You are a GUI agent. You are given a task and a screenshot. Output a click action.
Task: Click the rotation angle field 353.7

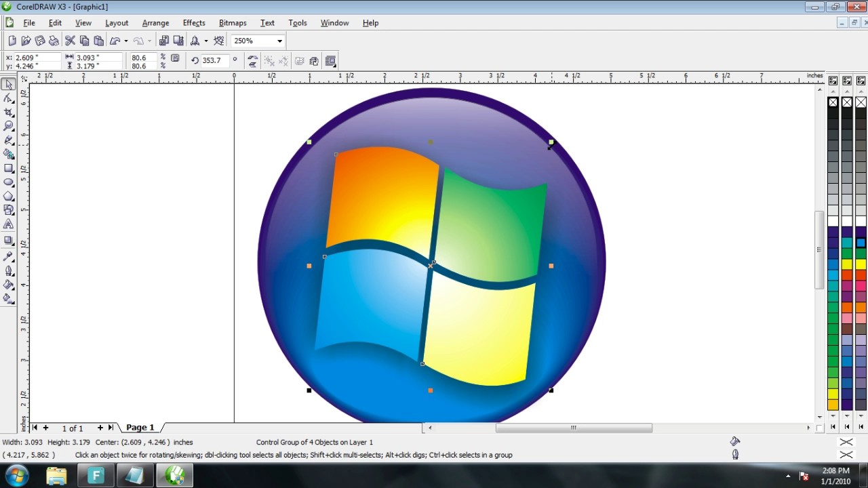(x=215, y=60)
